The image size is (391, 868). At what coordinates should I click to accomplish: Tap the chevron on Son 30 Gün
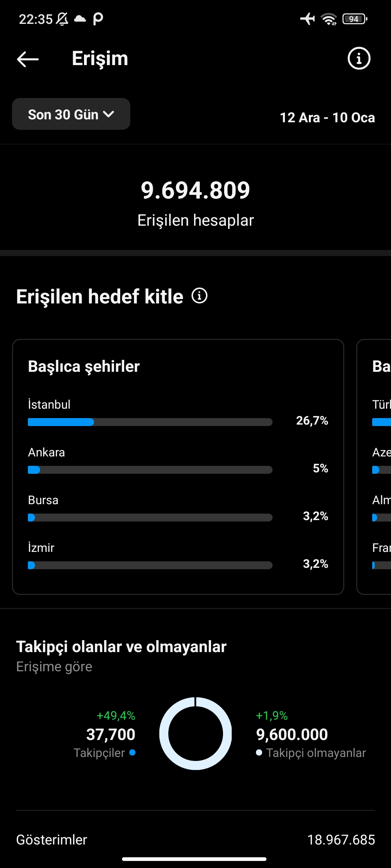(x=109, y=114)
